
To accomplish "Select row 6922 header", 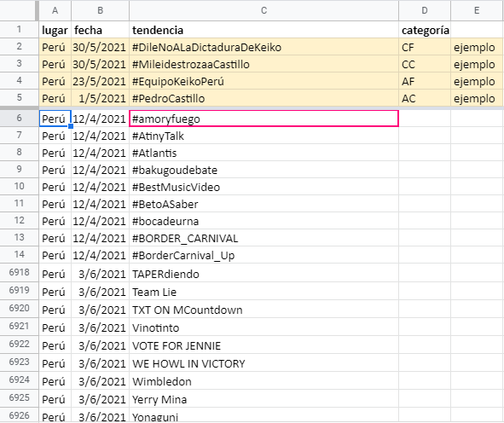I will [19, 345].
